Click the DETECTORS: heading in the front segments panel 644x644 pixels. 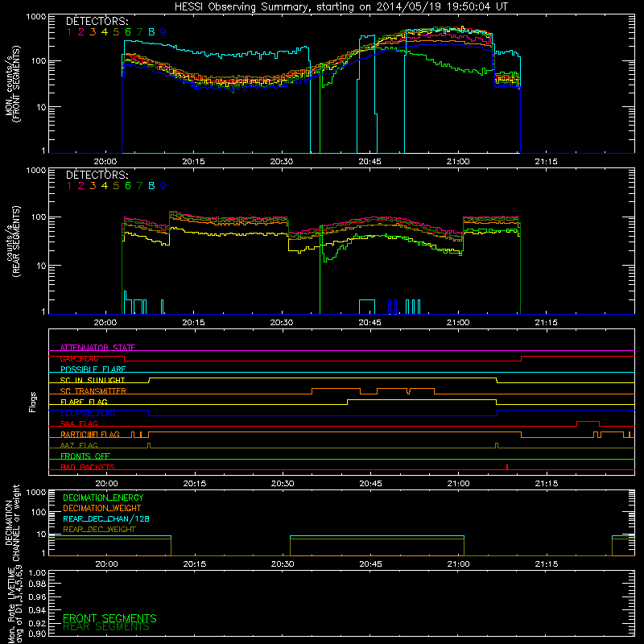pos(97,22)
